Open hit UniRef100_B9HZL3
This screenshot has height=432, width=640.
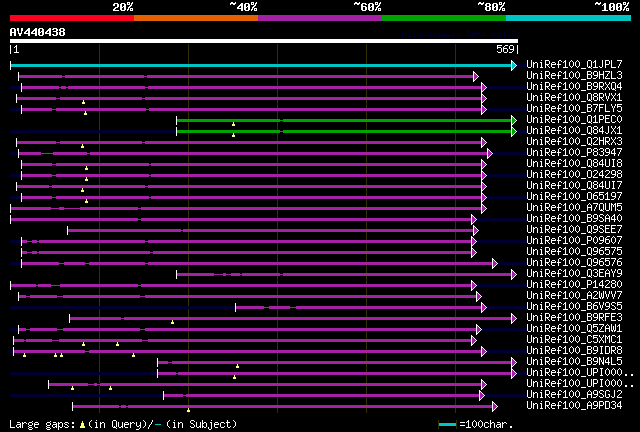(574, 75)
